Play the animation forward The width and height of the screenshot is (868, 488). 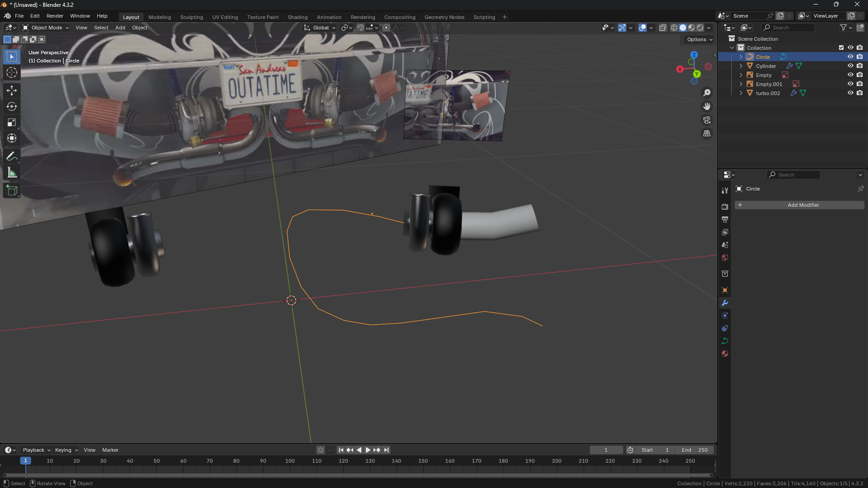tap(368, 450)
